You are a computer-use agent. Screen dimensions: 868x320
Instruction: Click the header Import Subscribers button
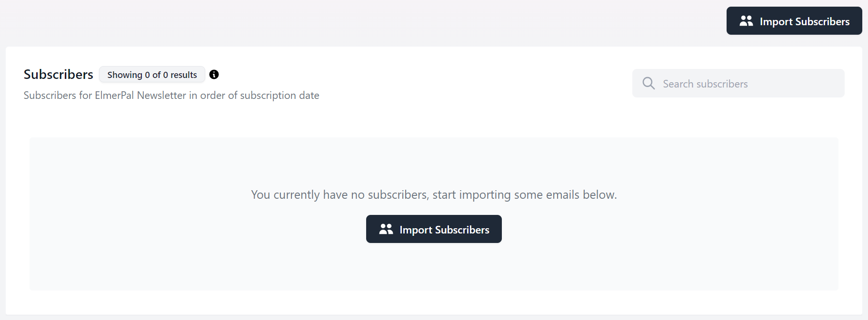[794, 21]
